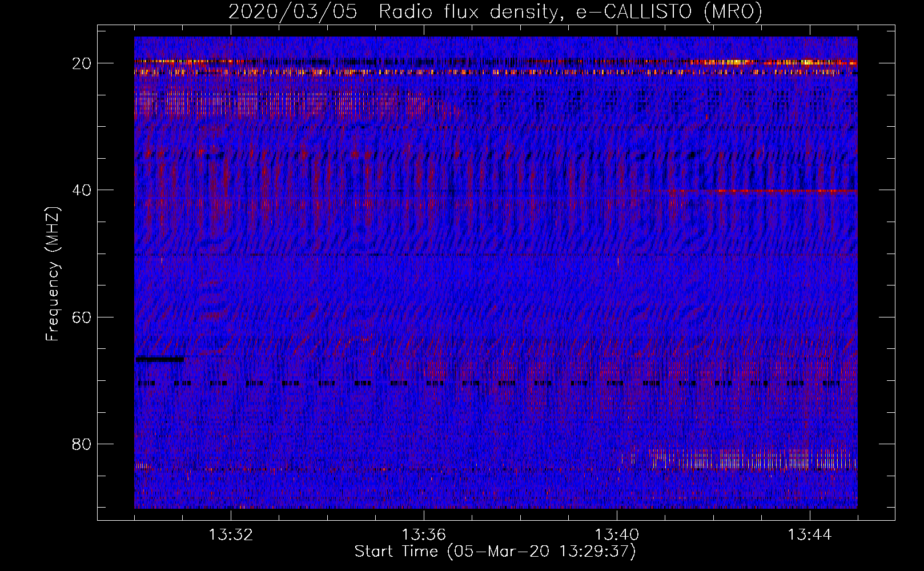
Task: Click the frequency tick label '80'
Action: click(x=82, y=444)
